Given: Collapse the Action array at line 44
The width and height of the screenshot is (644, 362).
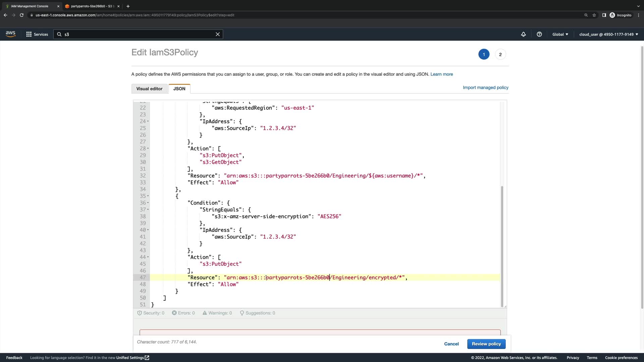Looking at the screenshot, I should tap(148, 257).
